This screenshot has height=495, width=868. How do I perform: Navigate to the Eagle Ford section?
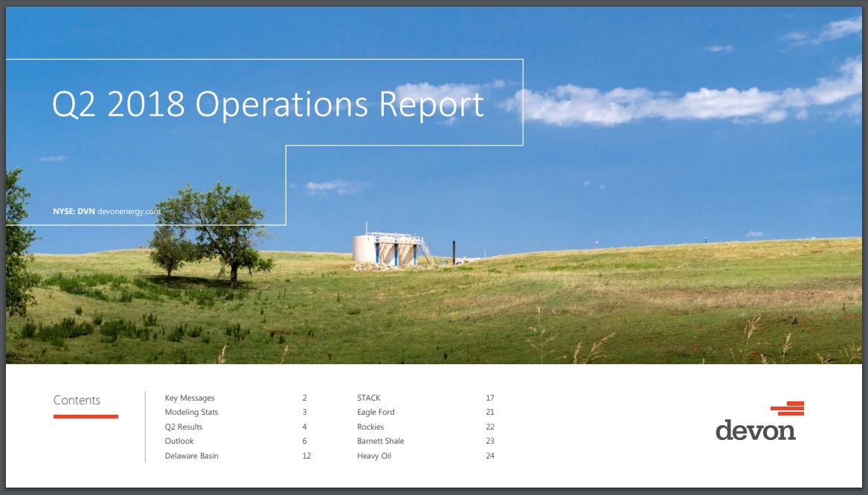[376, 412]
